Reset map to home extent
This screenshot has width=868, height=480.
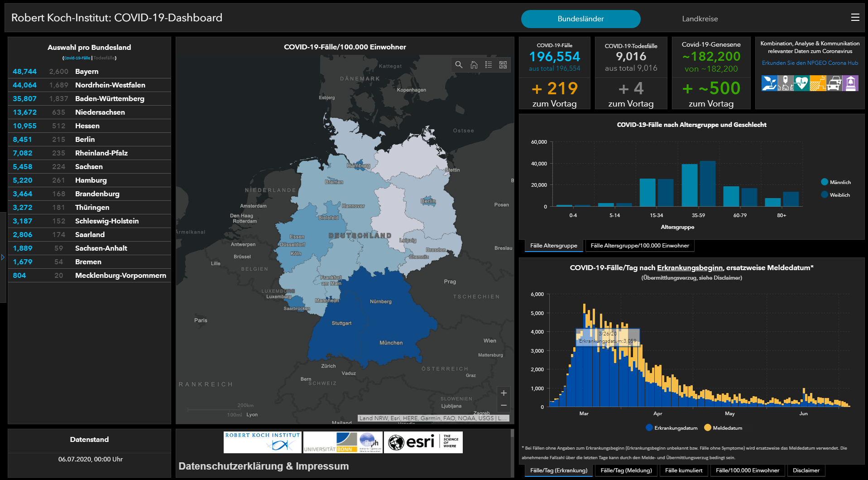tap(474, 65)
